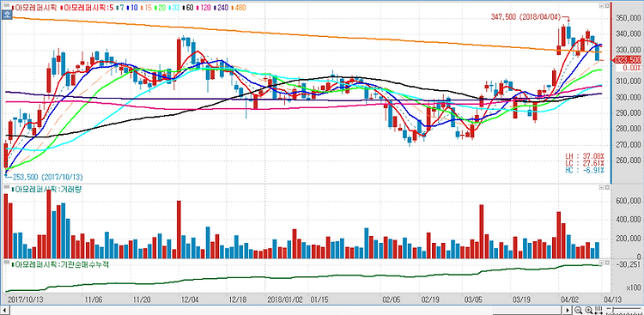The image size is (644, 315).
Task: Click the scroll-right arrow of the chart scrollbar
Action: coord(568,310)
